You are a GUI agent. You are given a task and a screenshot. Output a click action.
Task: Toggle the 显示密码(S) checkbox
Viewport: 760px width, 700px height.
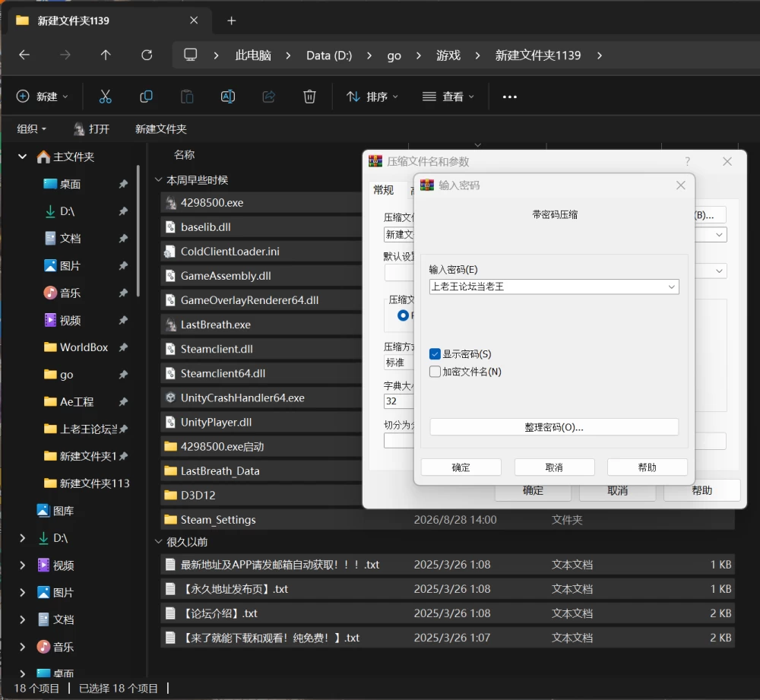tap(435, 354)
